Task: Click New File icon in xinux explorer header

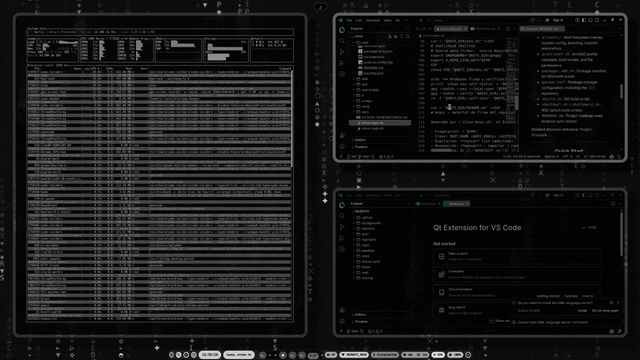Action: pos(389,36)
